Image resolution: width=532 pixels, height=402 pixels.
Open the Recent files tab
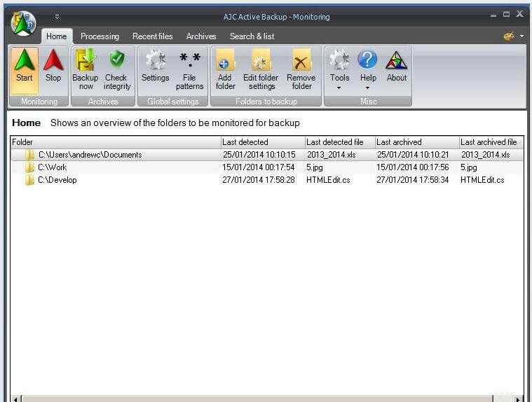point(152,36)
